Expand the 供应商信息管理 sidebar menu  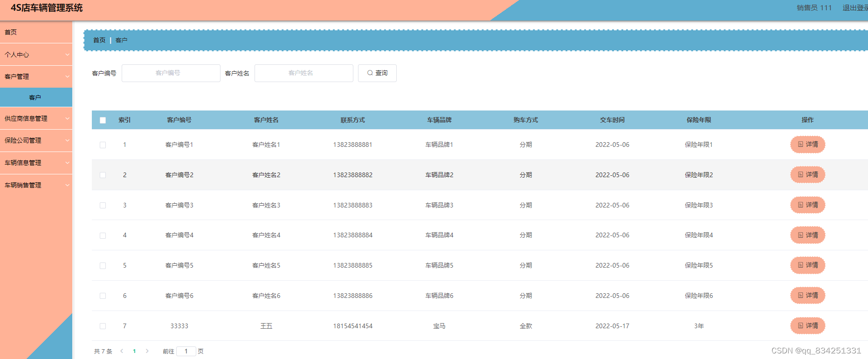pyautogui.click(x=36, y=118)
